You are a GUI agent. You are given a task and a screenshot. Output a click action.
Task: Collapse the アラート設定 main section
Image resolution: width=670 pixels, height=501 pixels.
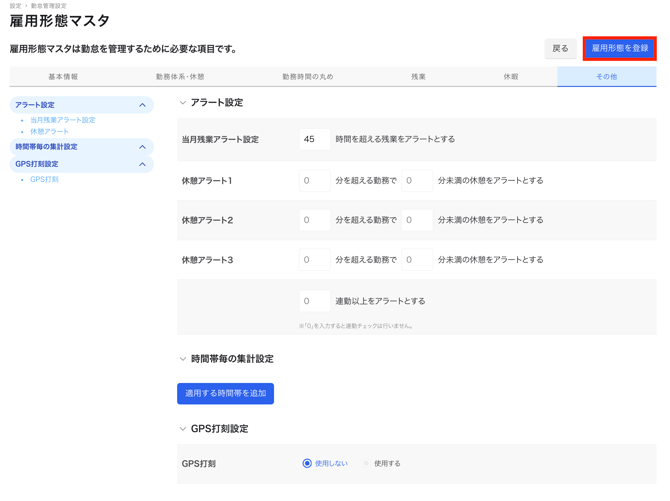[183, 103]
